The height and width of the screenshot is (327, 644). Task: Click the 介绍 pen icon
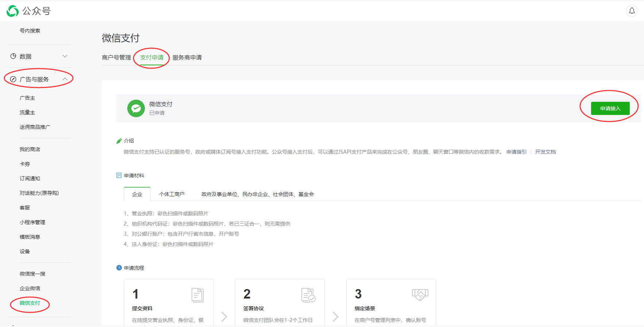pos(119,141)
